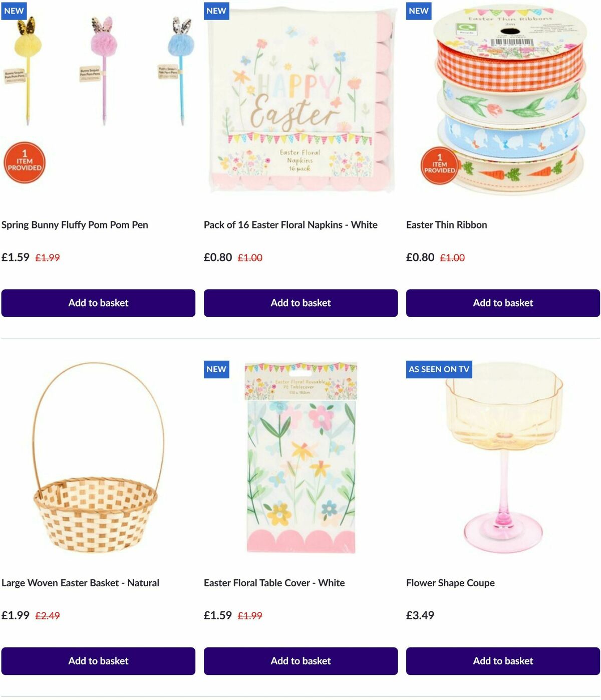
Task: Add Large Woven Easter Basket to basket
Action: tap(99, 661)
